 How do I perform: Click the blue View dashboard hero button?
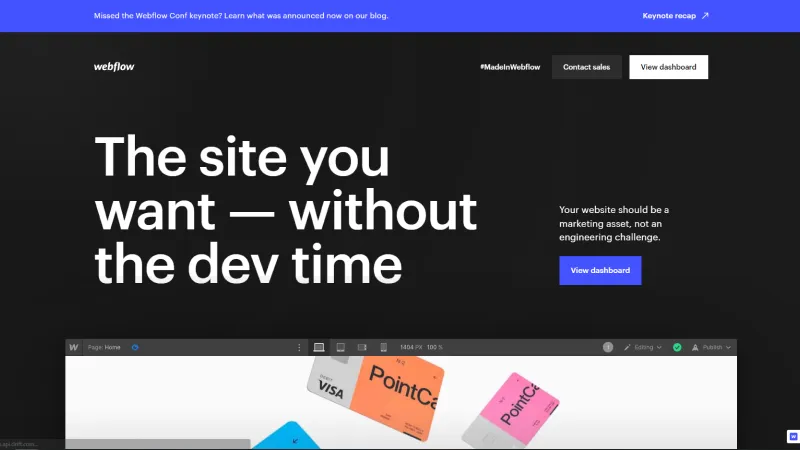pos(600,270)
